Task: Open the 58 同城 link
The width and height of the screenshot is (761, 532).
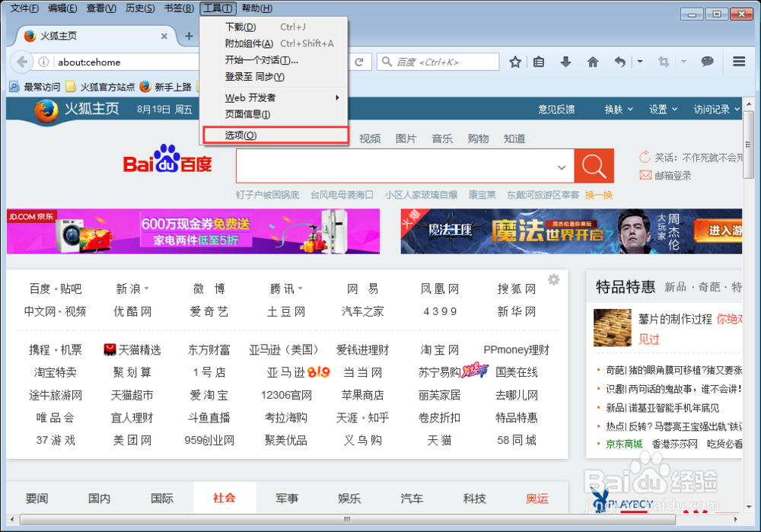Action: click(517, 440)
